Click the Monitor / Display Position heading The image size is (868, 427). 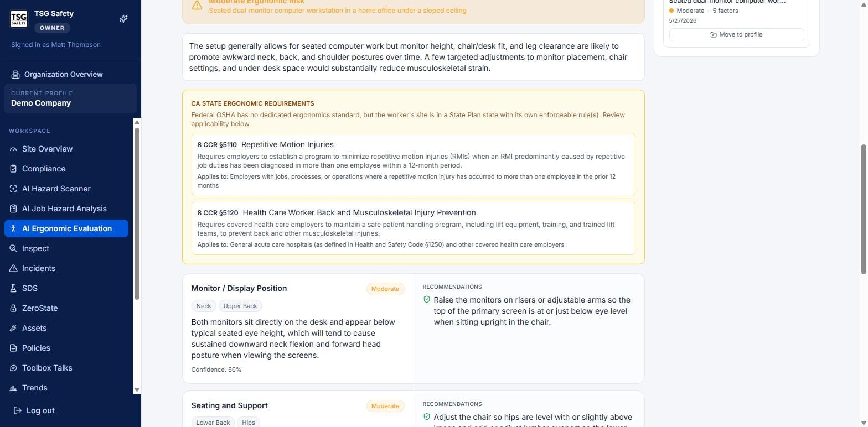tap(239, 288)
